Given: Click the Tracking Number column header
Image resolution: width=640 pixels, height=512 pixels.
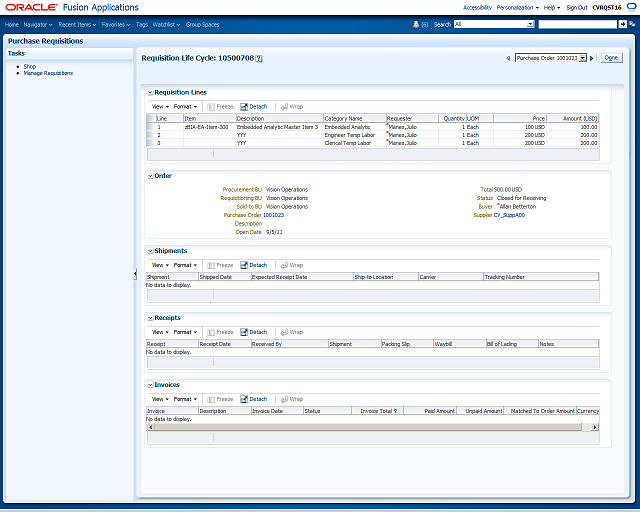Looking at the screenshot, I should (541, 277).
